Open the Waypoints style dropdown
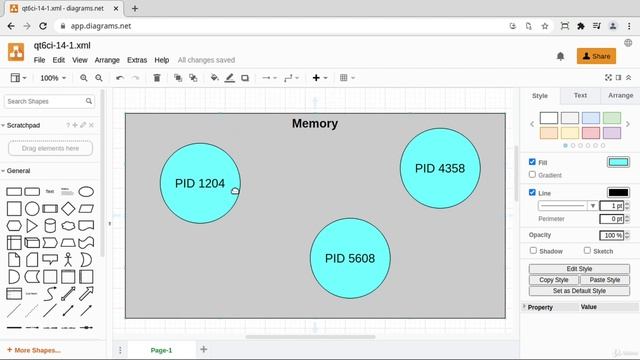Image resolution: width=640 pixels, height=360 pixels. coord(291,78)
